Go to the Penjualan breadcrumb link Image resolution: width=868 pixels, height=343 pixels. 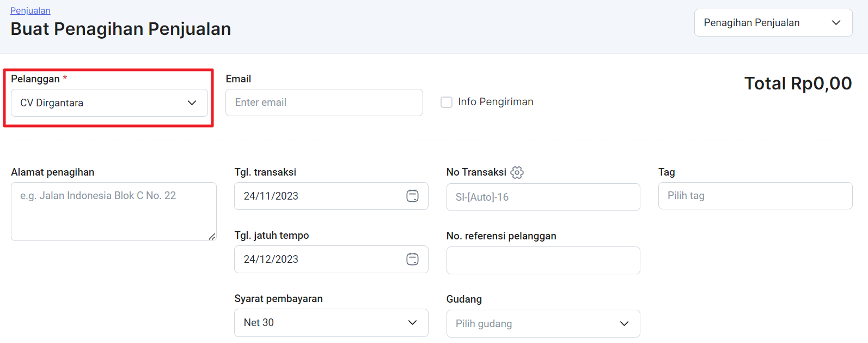point(30,10)
